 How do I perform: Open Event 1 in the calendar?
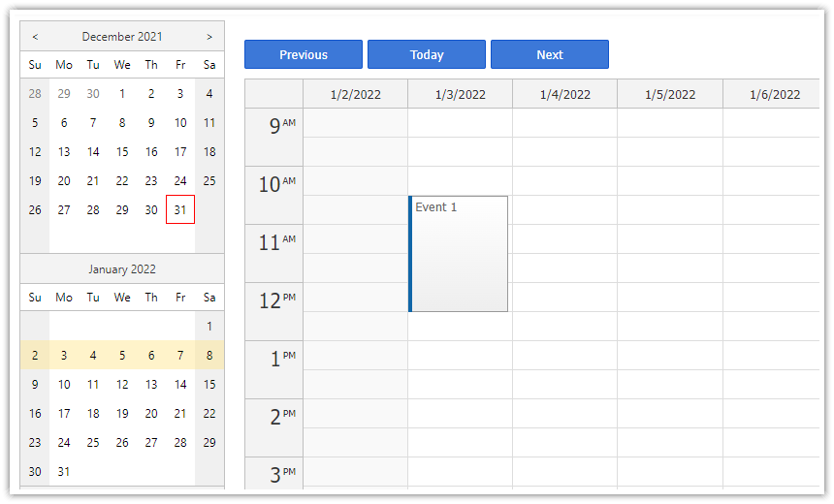(459, 254)
